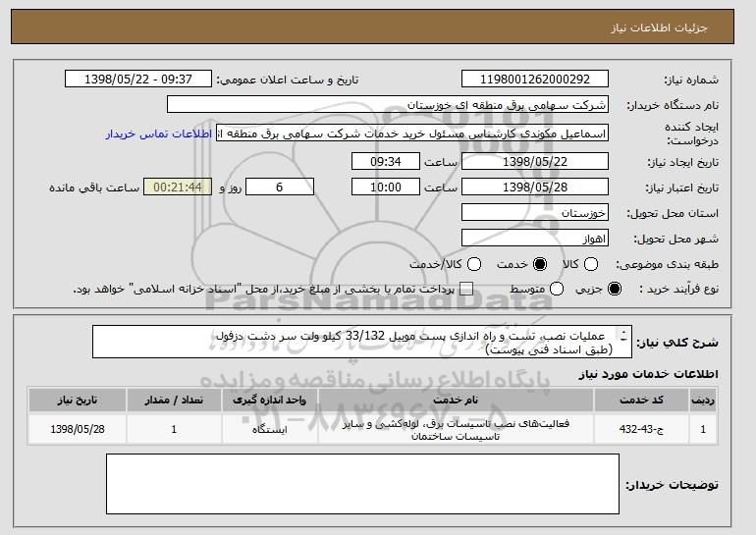The width and height of the screenshot is (756, 535).
Task: Click the remaining time countdown box
Action: (x=177, y=187)
